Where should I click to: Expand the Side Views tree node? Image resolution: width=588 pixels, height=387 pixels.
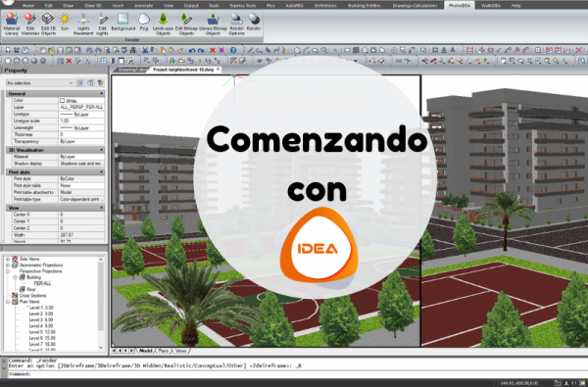point(8,259)
